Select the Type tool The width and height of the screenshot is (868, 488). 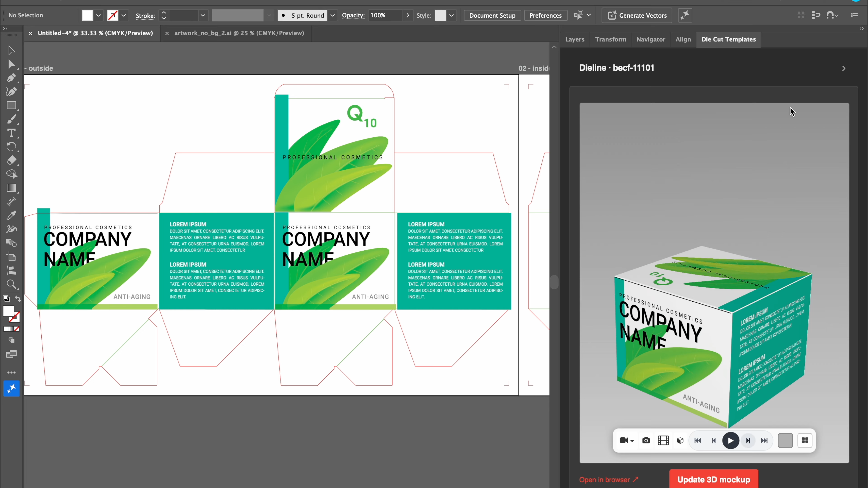point(11,133)
